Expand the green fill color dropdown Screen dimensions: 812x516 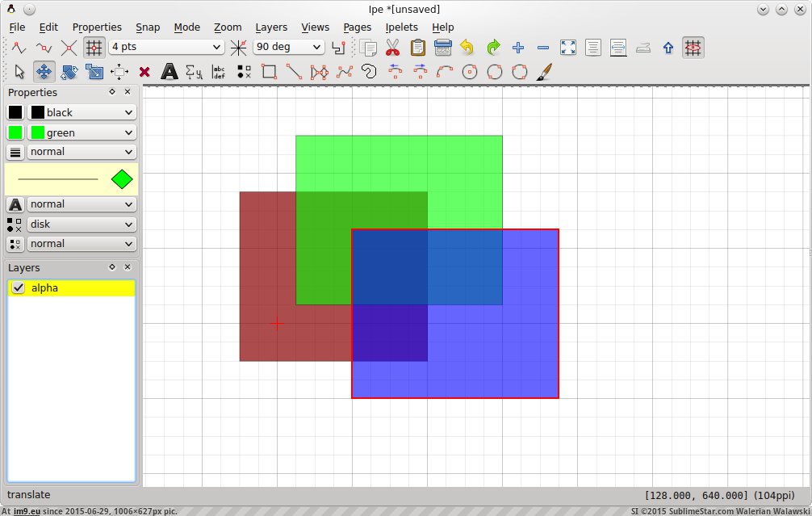click(x=82, y=132)
